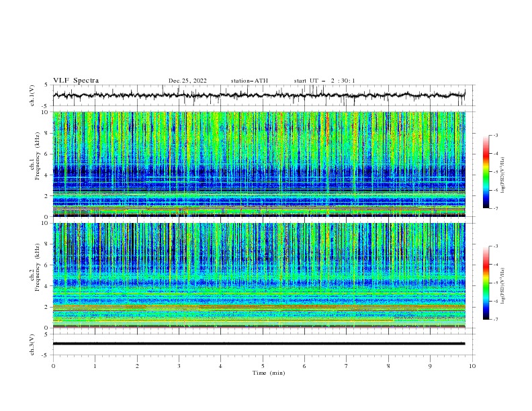Click inside the ch.1 spectrogram panel
532x411 pixels.
[x=259, y=164]
